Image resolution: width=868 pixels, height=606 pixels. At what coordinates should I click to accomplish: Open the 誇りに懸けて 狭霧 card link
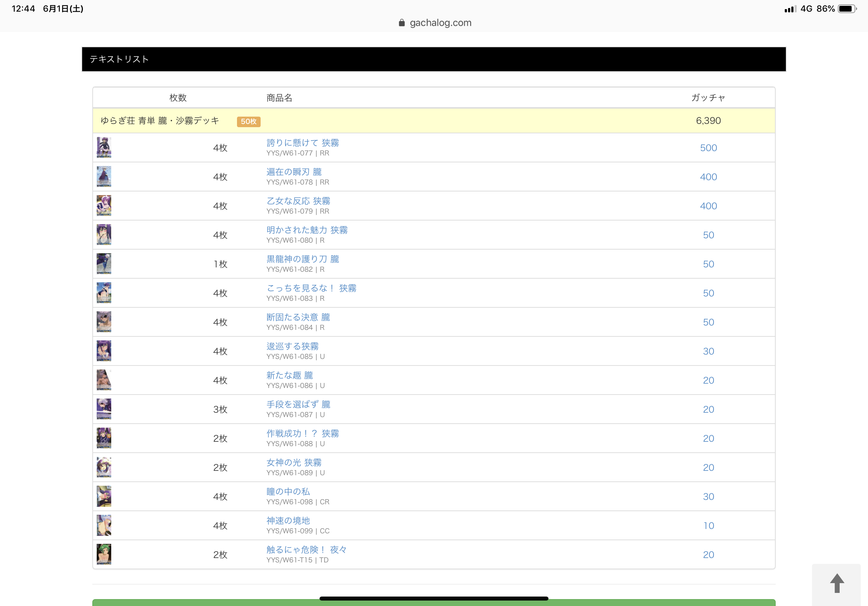point(303,143)
